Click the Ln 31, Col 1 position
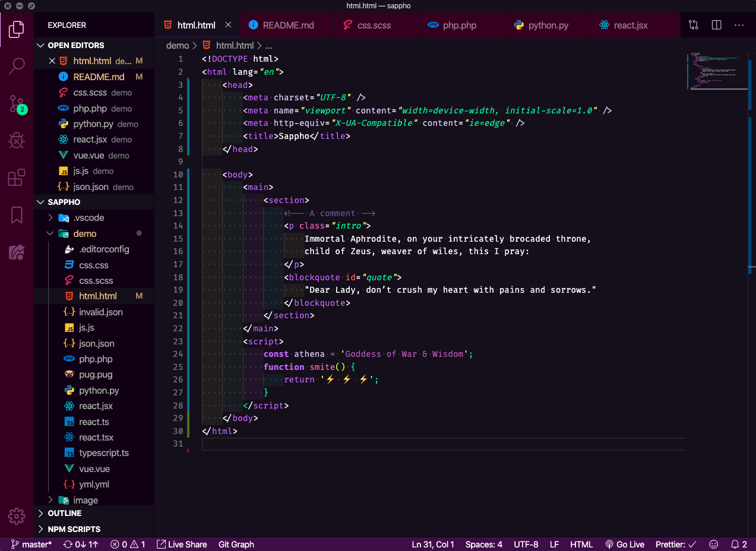 click(433, 544)
